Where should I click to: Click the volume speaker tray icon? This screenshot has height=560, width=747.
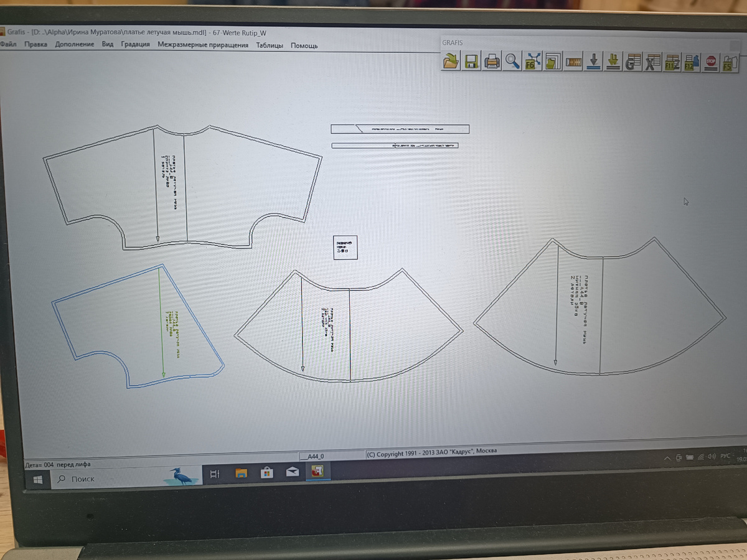tap(712, 457)
